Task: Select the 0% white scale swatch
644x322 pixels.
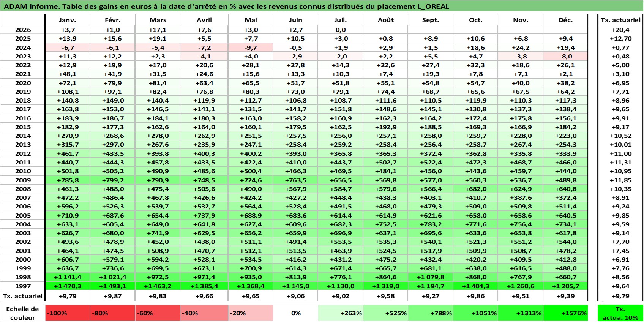Action: (296, 313)
